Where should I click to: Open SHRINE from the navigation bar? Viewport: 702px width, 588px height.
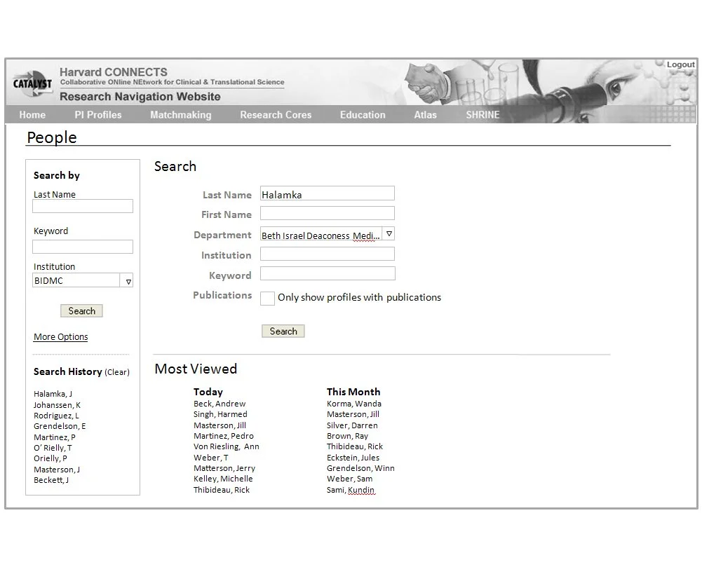[x=482, y=115]
